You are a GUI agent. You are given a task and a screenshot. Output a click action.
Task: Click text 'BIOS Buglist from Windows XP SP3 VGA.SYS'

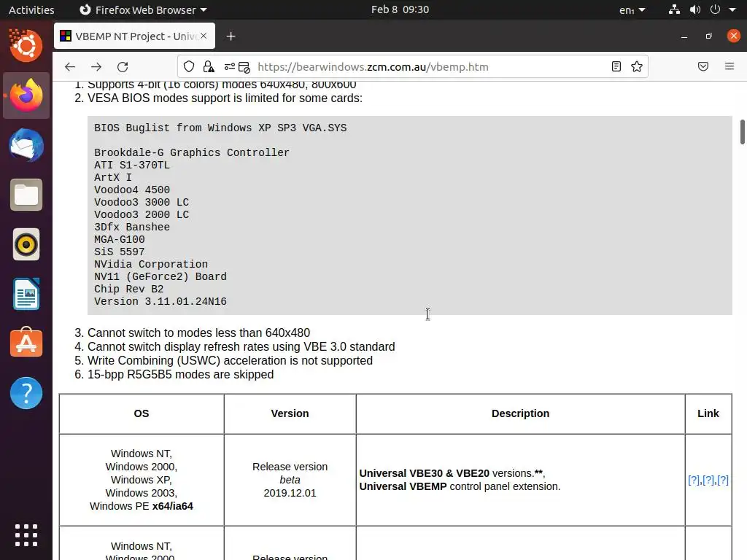pos(220,128)
